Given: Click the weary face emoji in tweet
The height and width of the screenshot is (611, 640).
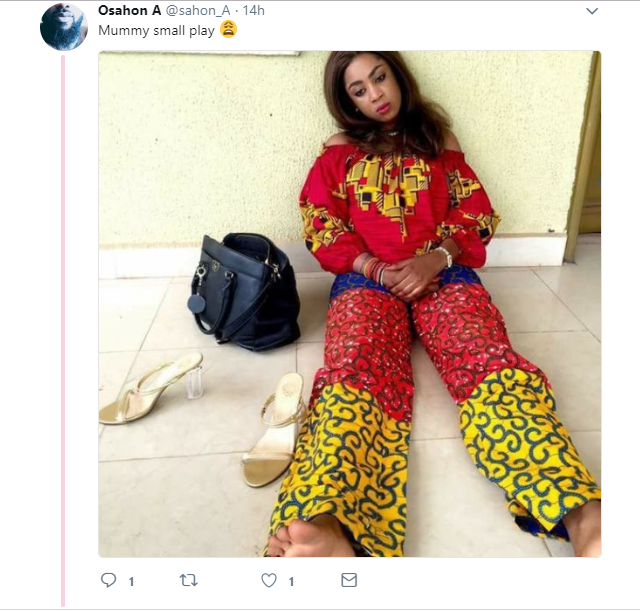Looking at the screenshot, I should pos(227,30).
